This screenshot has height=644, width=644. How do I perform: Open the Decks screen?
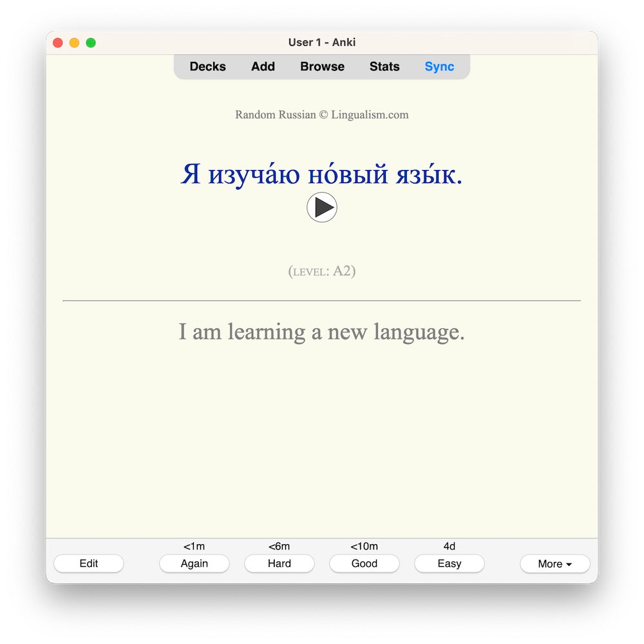[x=207, y=66]
